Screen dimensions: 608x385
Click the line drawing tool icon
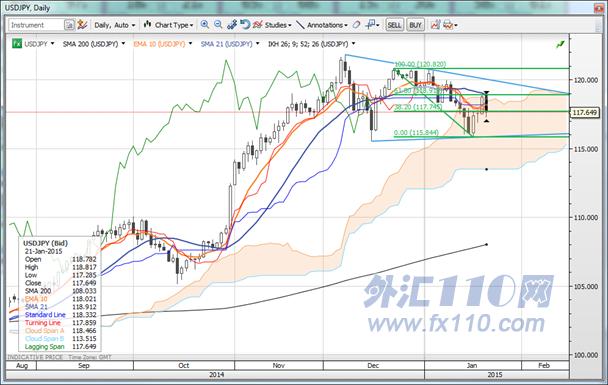[301, 25]
